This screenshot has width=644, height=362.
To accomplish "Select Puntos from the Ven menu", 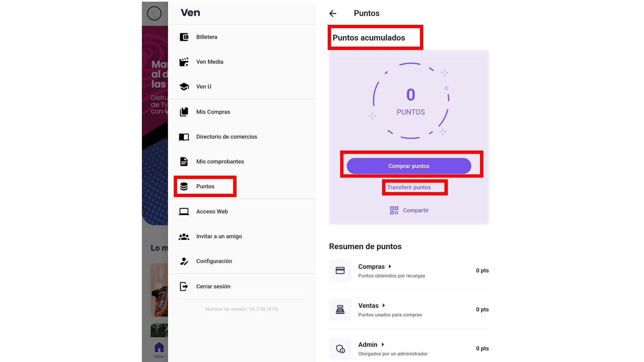I will (x=205, y=186).
